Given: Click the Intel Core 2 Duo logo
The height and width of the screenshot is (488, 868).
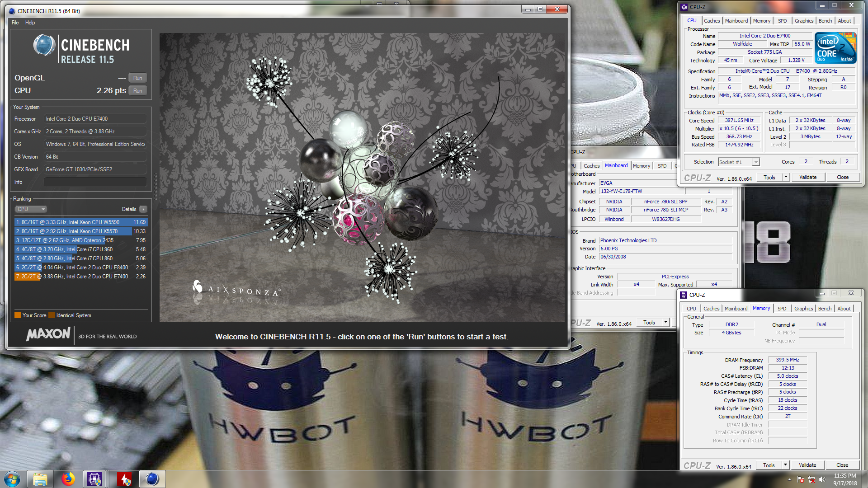Looking at the screenshot, I should tap(835, 47).
